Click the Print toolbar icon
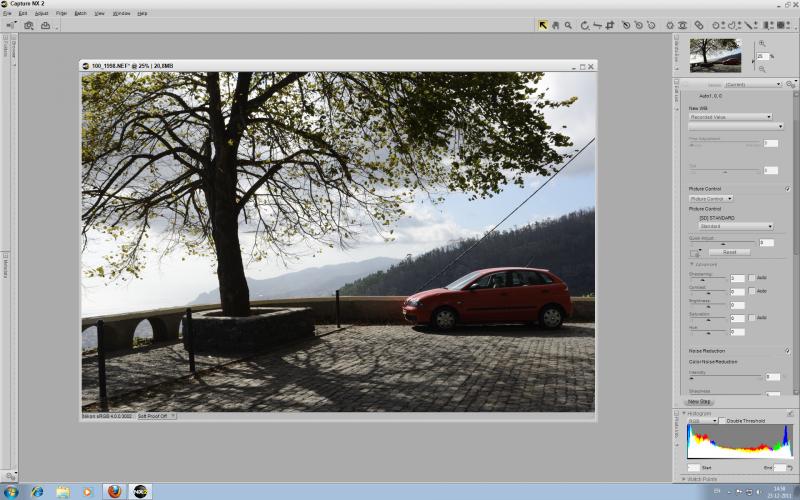This screenshot has width=800, height=500. click(x=46, y=25)
